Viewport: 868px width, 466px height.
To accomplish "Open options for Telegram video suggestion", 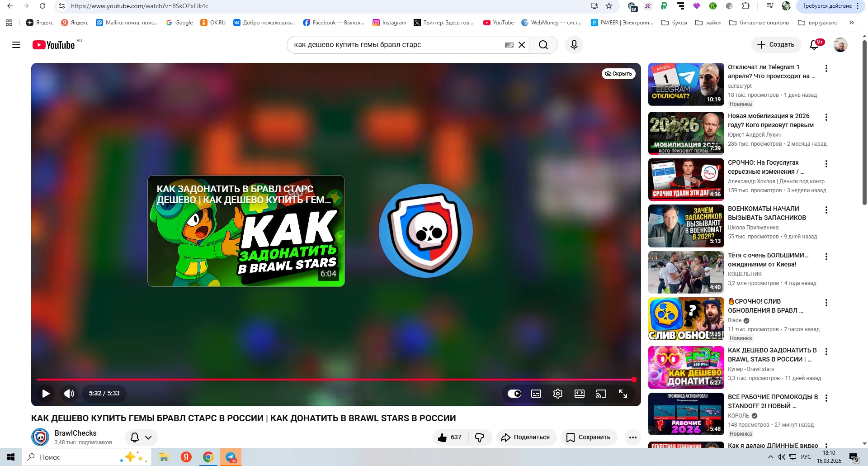I will [x=826, y=68].
